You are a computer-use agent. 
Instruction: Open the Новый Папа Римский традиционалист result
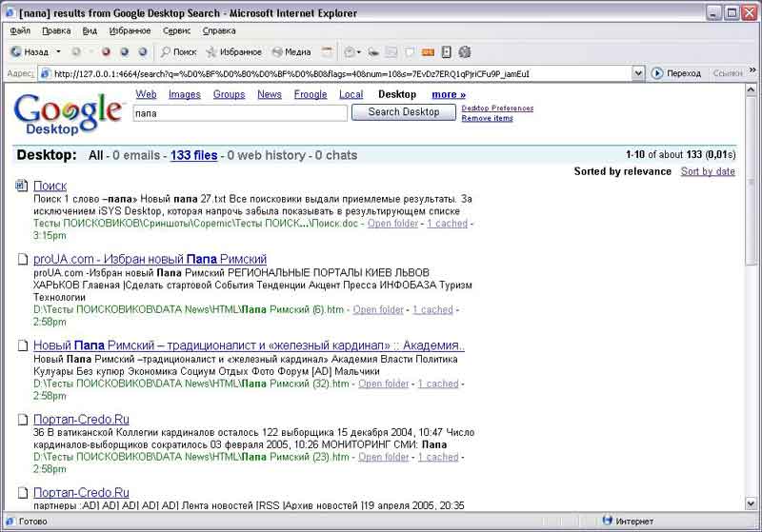(x=249, y=345)
